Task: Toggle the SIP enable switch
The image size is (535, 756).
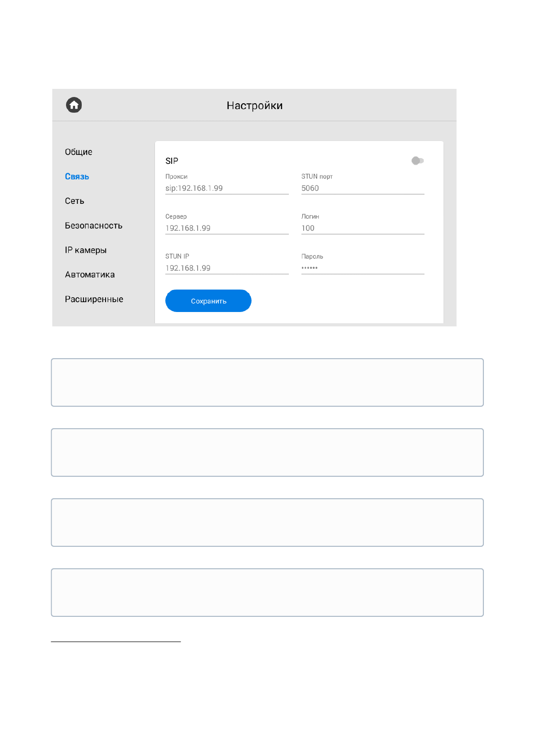Action: point(417,161)
